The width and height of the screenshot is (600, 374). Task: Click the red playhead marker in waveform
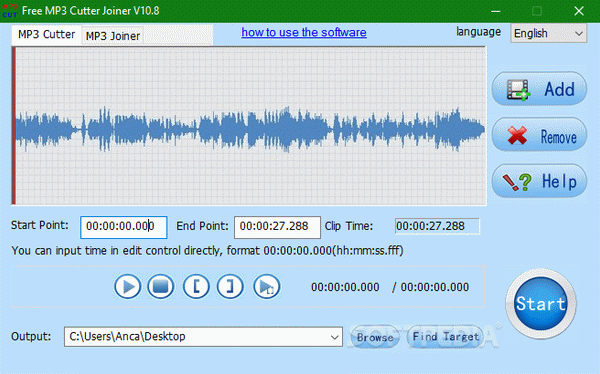pyautogui.click(x=14, y=126)
